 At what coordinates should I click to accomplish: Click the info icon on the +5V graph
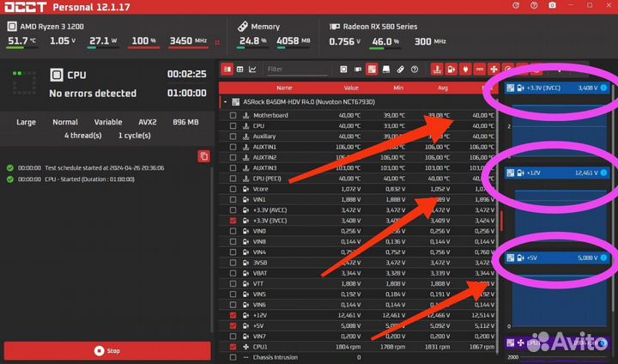click(x=603, y=257)
